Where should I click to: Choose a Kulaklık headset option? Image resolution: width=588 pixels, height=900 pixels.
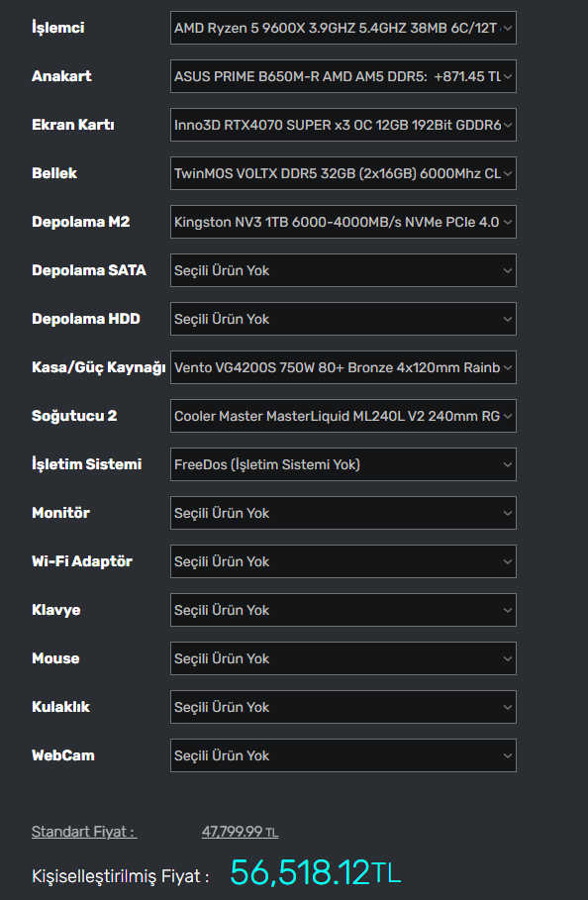pyautogui.click(x=343, y=707)
